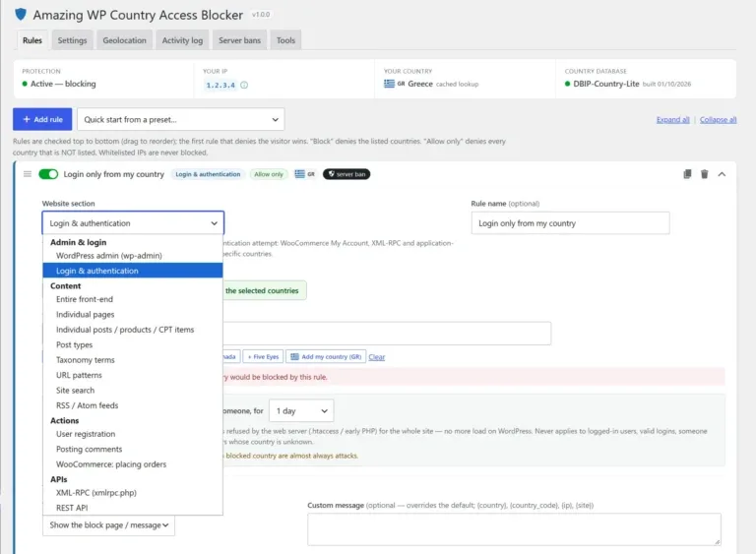
Task: Choose URL patterns option
Action: pyautogui.click(x=133, y=375)
